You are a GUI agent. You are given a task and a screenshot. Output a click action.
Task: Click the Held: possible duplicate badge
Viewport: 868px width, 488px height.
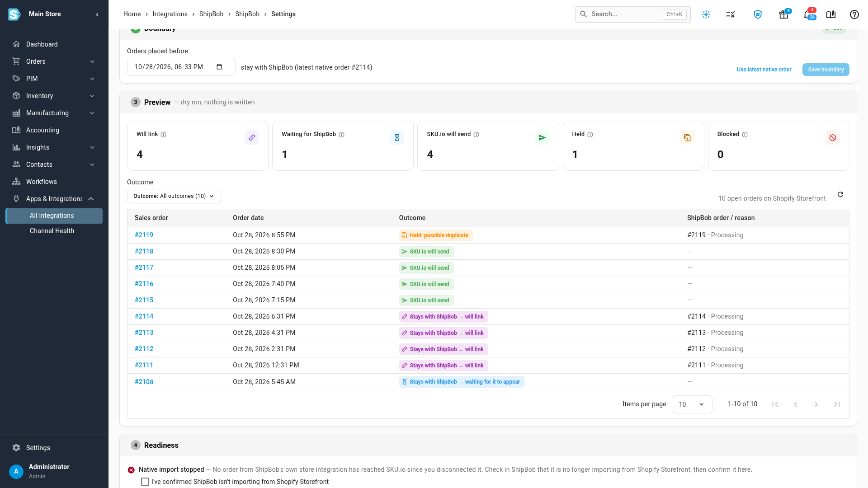436,235
